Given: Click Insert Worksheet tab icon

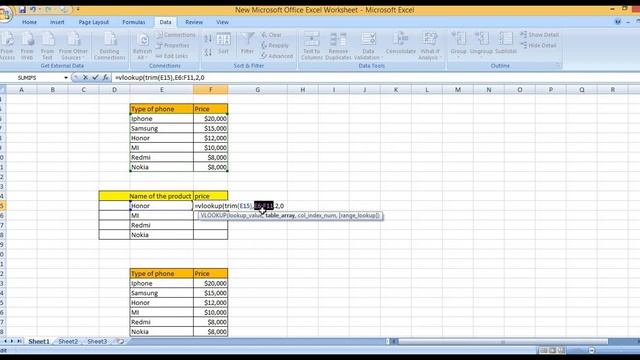Looking at the screenshot, I should (x=120, y=341).
